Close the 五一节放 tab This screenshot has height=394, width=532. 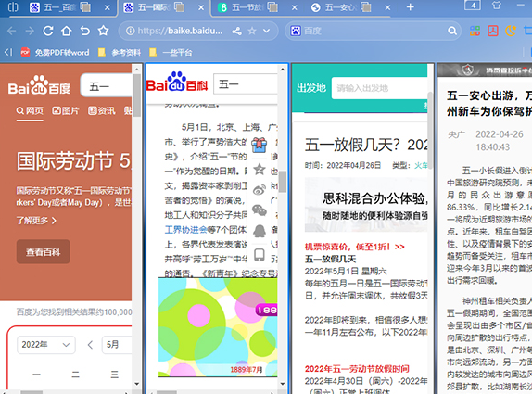(x=294, y=7)
